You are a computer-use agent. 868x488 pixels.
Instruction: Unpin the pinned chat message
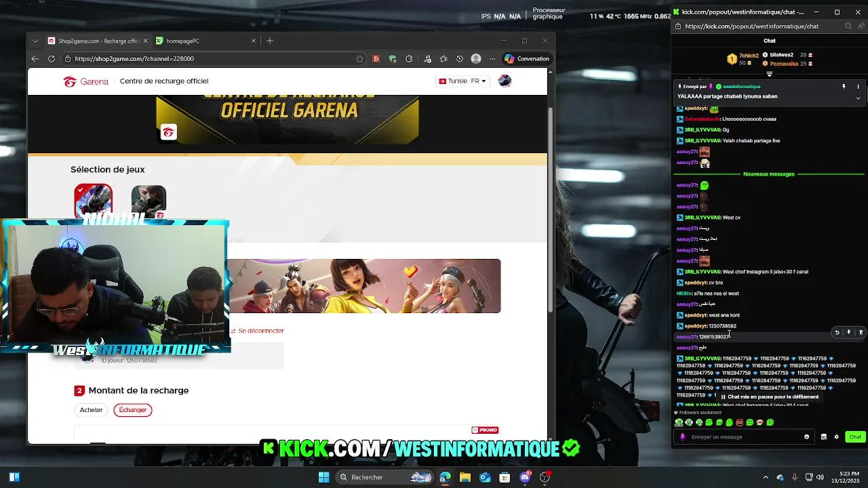tap(844, 87)
